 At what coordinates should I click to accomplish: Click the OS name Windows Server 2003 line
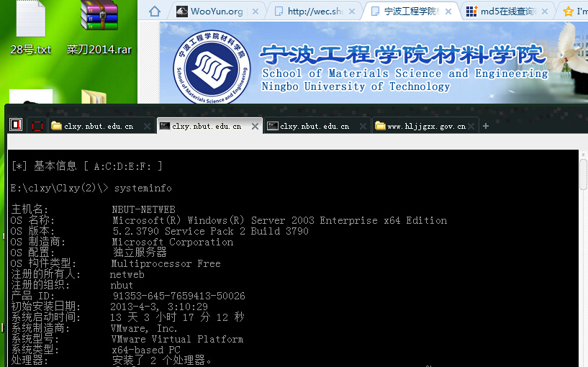(280, 220)
